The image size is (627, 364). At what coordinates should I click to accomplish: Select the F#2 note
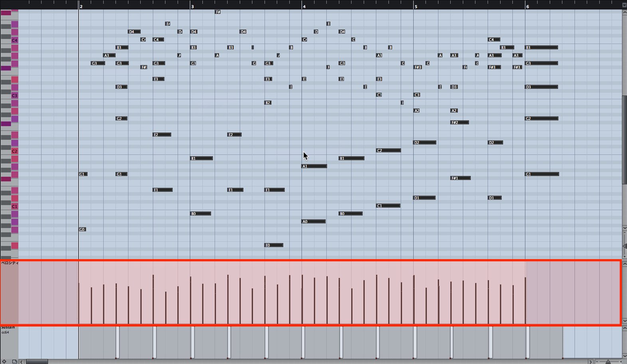tap(460, 123)
